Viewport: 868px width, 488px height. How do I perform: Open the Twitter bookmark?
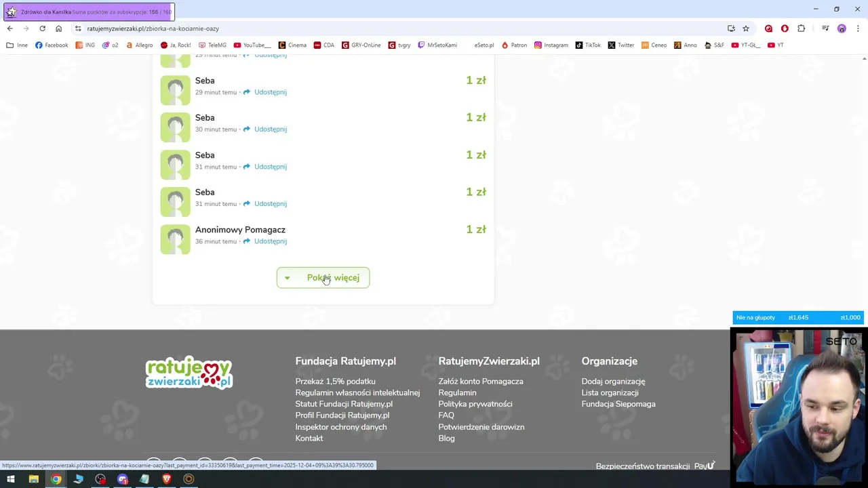click(621, 45)
